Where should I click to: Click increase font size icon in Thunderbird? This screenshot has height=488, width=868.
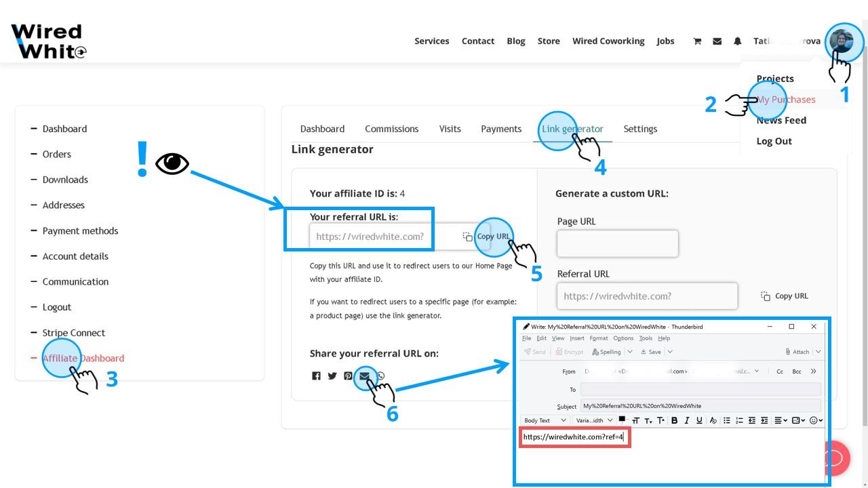coord(661,420)
